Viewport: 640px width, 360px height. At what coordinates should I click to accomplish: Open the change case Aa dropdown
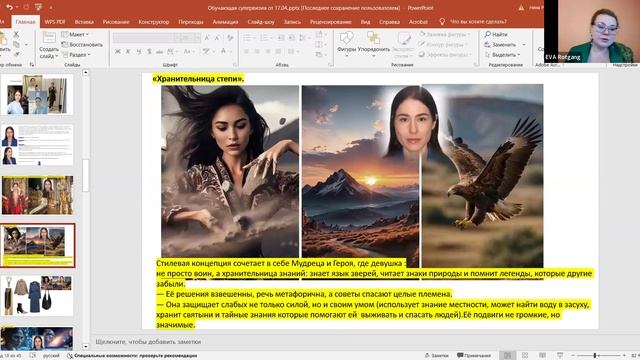pyautogui.click(x=188, y=51)
